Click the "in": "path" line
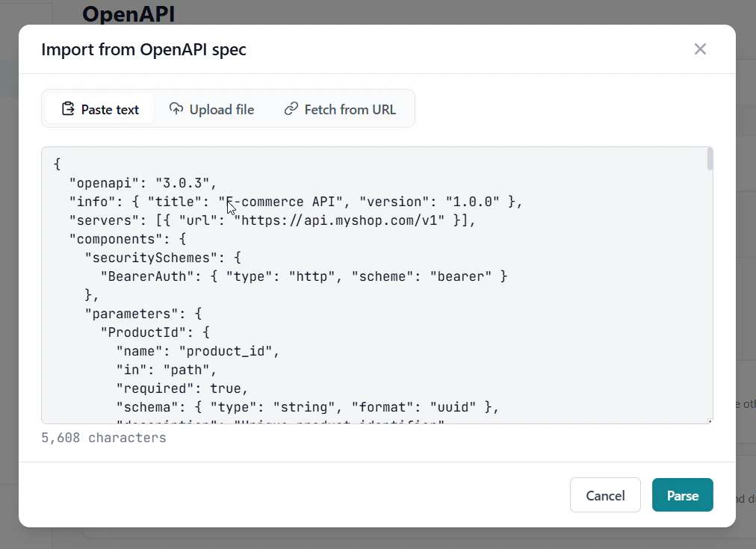This screenshot has width=756, height=549. tap(167, 370)
